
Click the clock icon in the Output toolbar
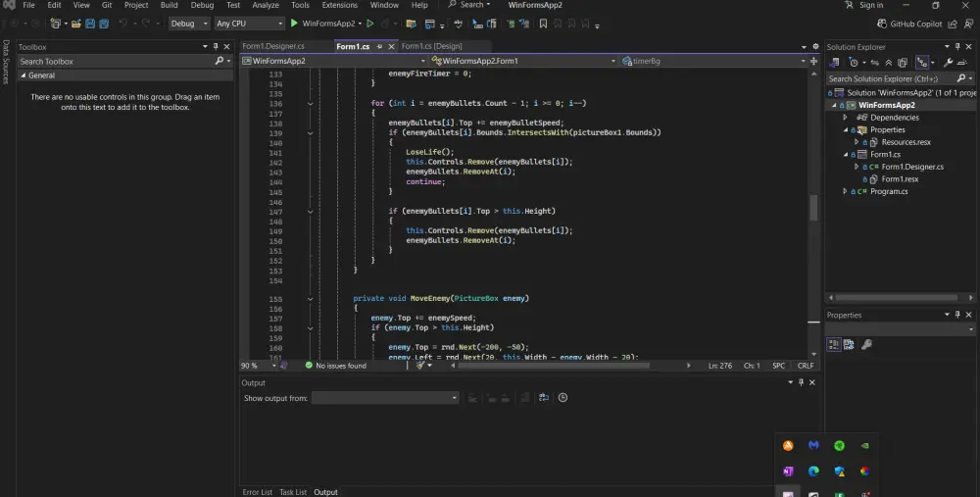tap(563, 398)
